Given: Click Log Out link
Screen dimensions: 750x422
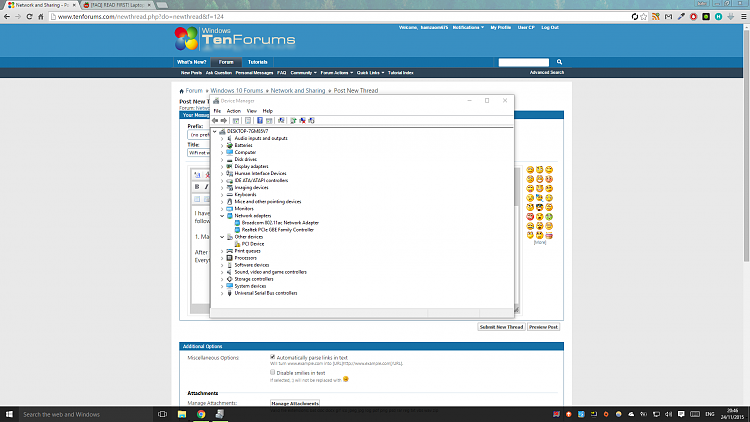Looking at the screenshot, I should [x=550, y=27].
